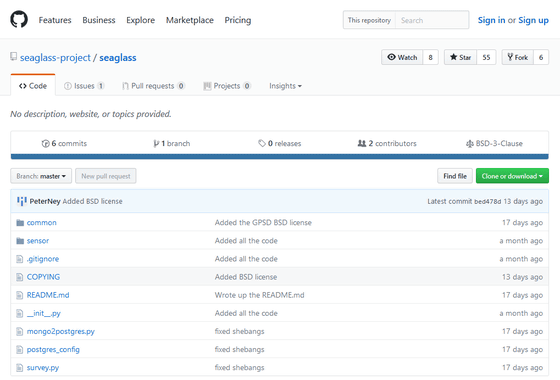
Task: Open the mongo2postgres.py file
Action: coord(61,332)
